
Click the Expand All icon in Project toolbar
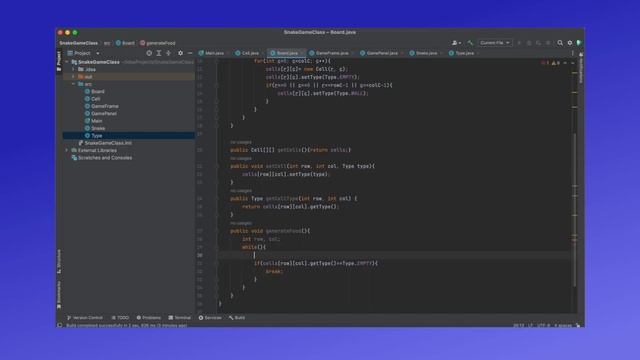click(x=159, y=53)
